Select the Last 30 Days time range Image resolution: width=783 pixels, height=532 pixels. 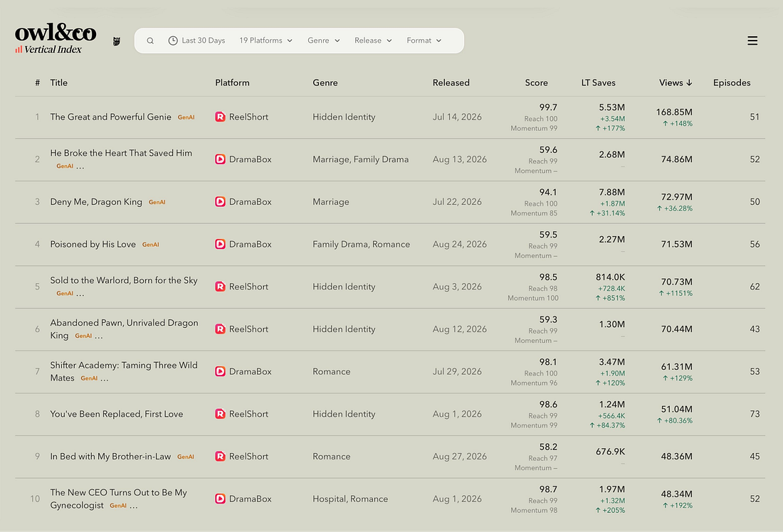(196, 41)
